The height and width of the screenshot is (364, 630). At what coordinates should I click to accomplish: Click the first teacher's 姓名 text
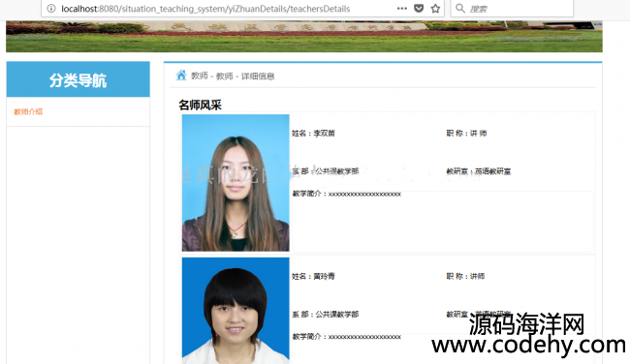(x=313, y=134)
